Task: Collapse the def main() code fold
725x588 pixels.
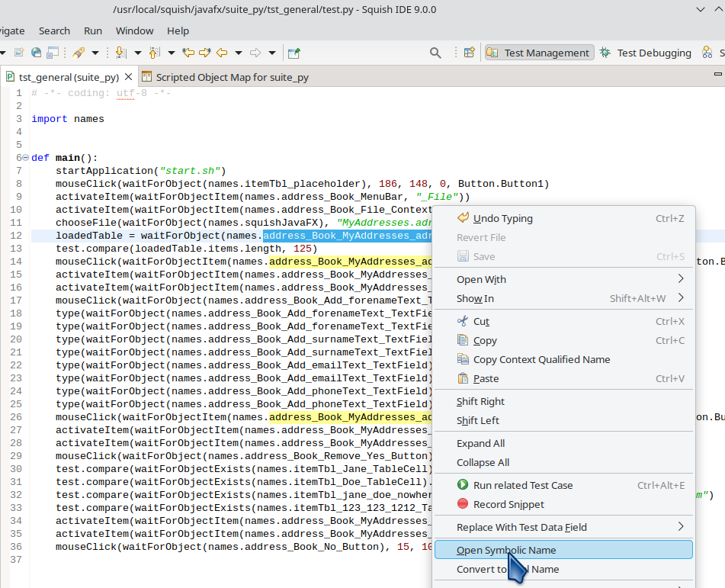Action: click(25, 159)
